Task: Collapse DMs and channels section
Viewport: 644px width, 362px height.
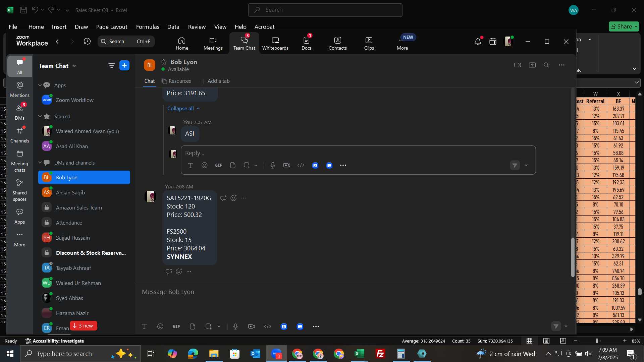Action: [40, 163]
